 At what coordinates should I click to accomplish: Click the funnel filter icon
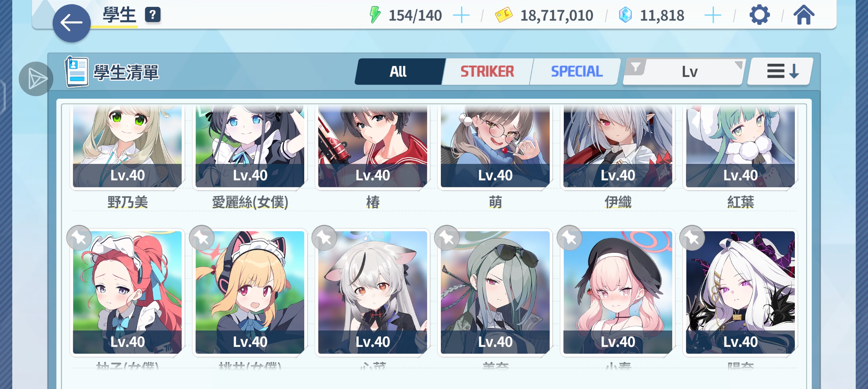point(635,67)
